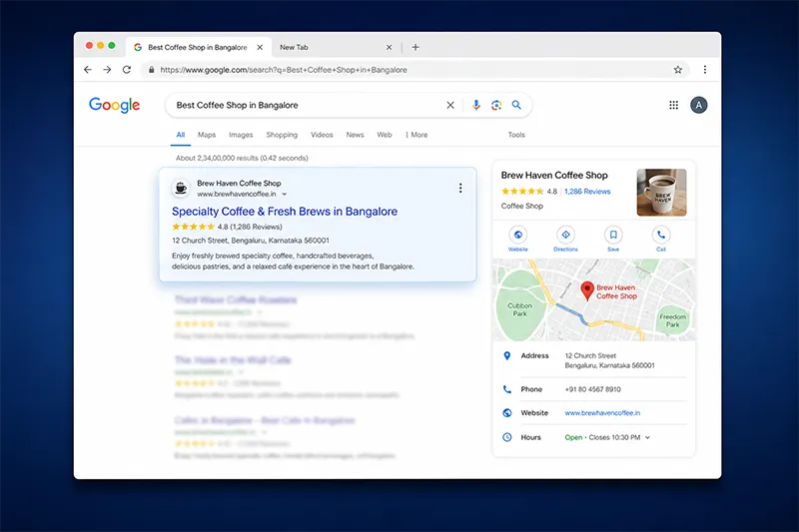Click the About 2,34,00,000 results text
799x532 pixels.
coord(242,158)
